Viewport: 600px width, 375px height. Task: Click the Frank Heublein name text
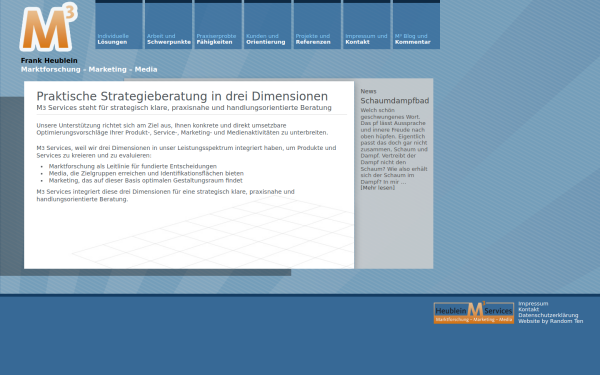49,60
